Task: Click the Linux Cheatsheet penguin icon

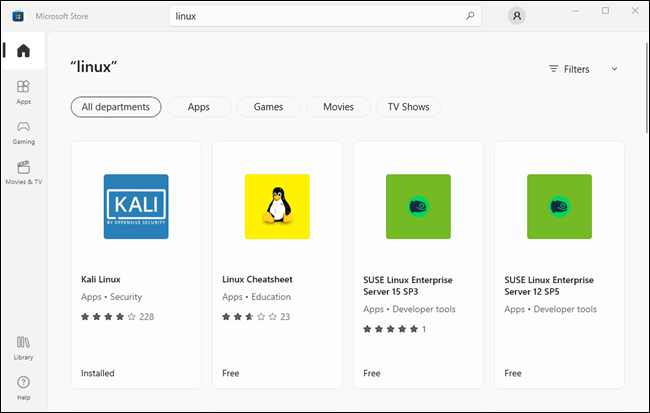Action: click(277, 206)
